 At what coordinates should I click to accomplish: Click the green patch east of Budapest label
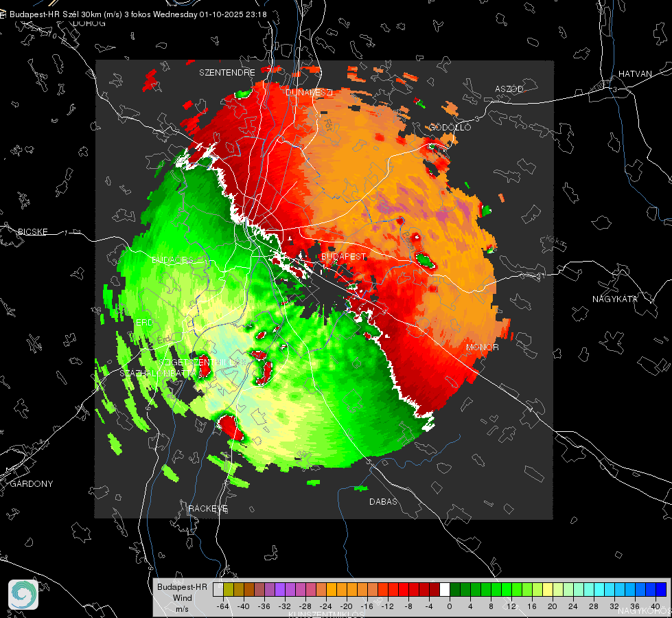click(424, 260)
